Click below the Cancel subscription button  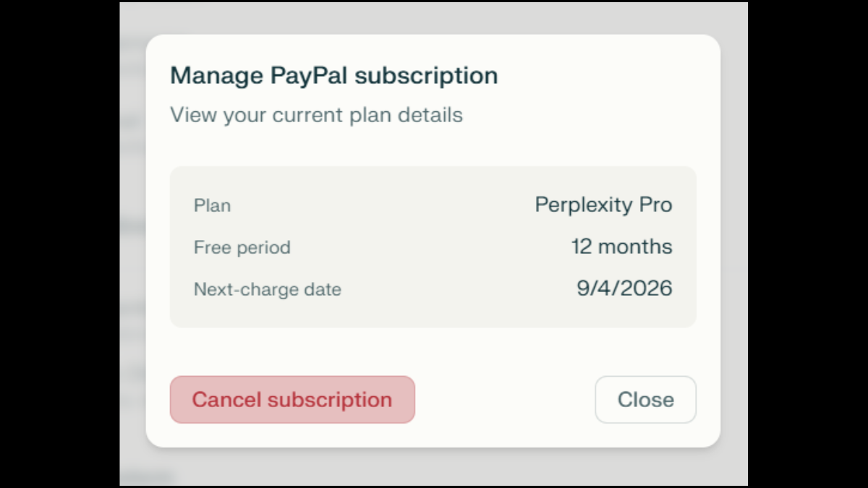(x=292, y=434)
